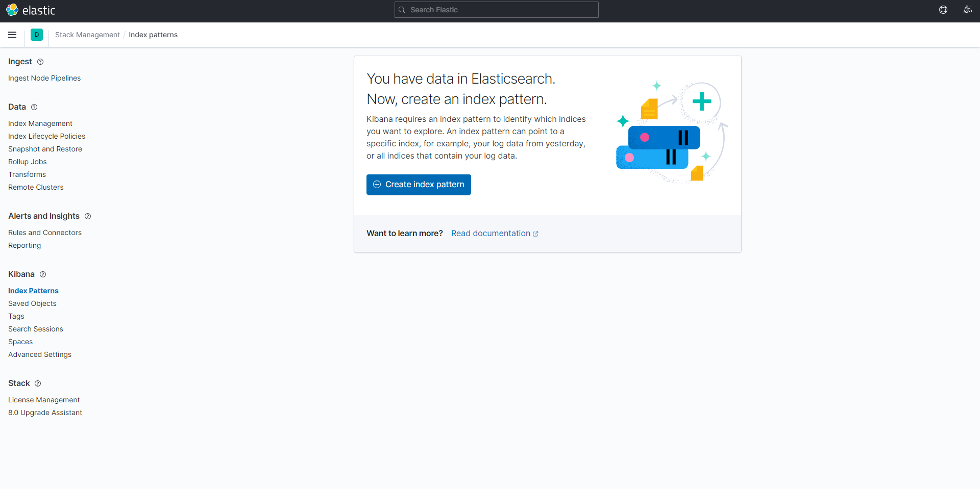Viewport: 980px width, 489px height.
Task: Select Index Management in the sidebar
Action: tap(40, 123)
